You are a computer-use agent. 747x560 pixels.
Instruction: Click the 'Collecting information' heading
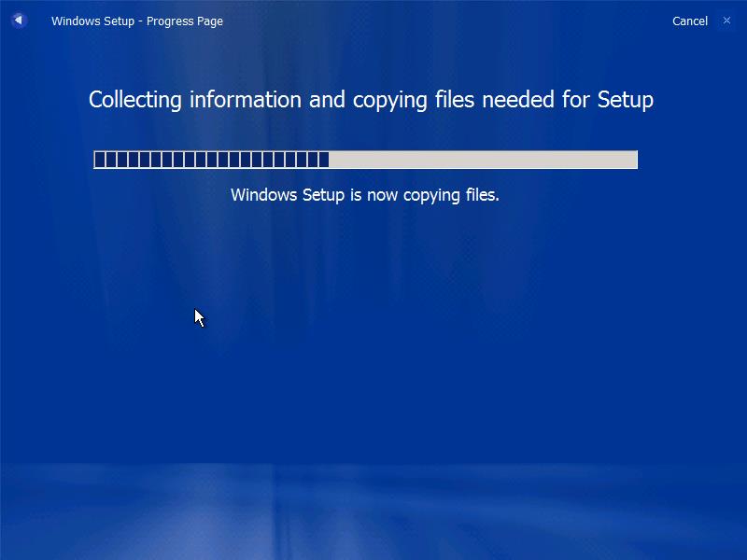[371, 100]
